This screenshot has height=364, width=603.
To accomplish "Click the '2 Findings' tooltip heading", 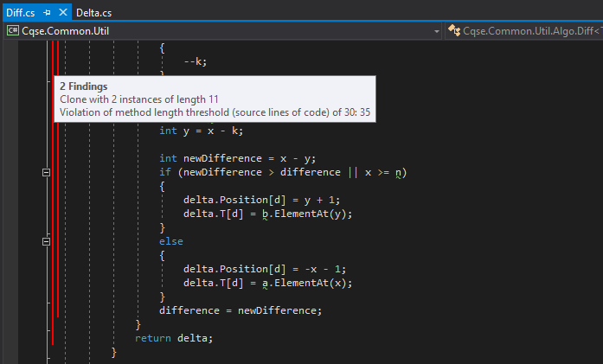I will pos(83,86).
